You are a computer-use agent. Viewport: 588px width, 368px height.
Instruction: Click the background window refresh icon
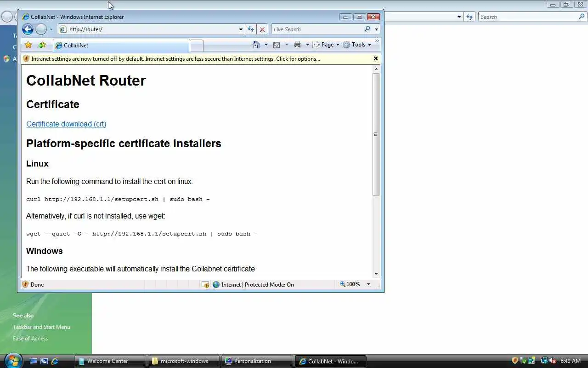[469, 17]
